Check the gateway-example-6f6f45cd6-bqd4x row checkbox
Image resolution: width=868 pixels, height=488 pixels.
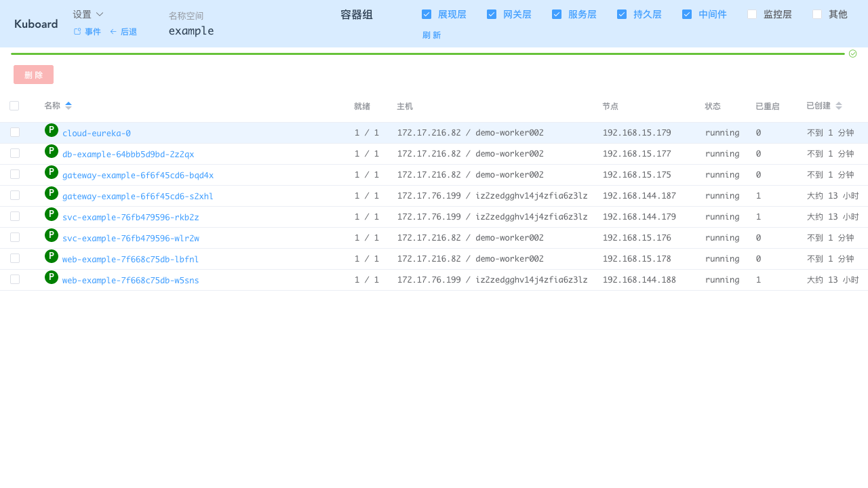click(15, 174)
